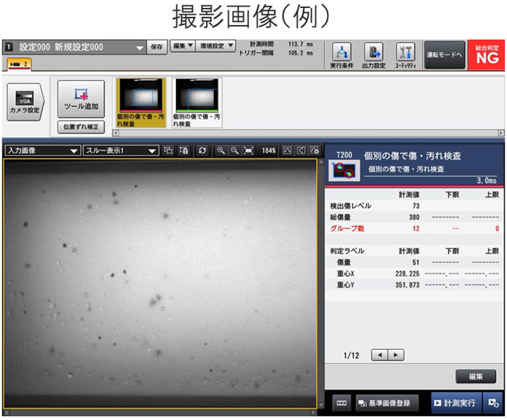Click the 保存 save button
Screen dimensions: 507x420
[x=157, y=47]
